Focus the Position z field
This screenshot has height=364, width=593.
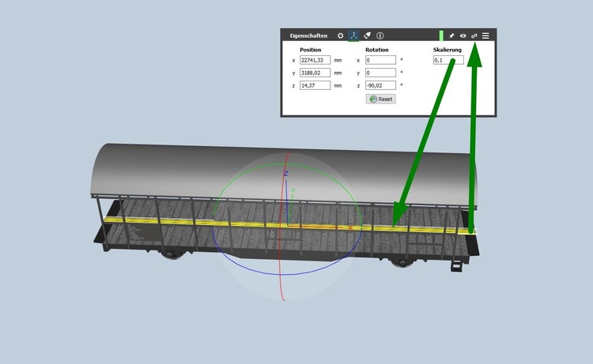(x=315, y=85)
